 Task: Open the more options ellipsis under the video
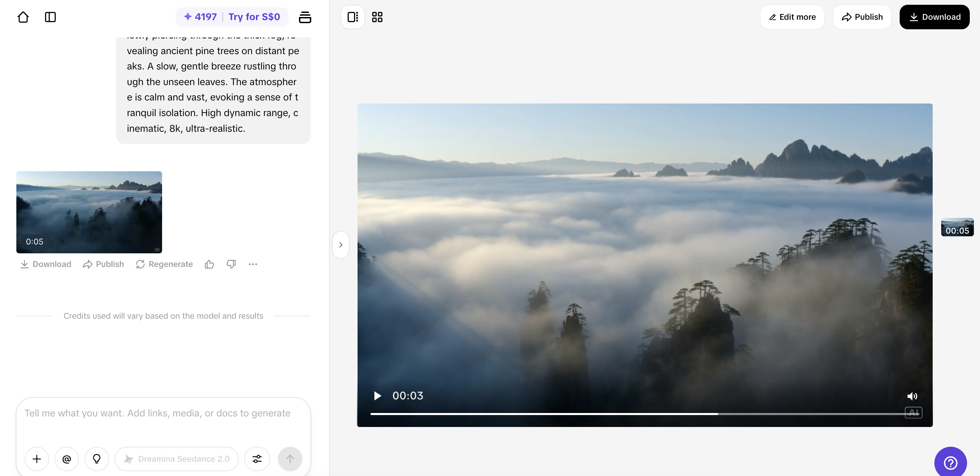tap(253, 264)
